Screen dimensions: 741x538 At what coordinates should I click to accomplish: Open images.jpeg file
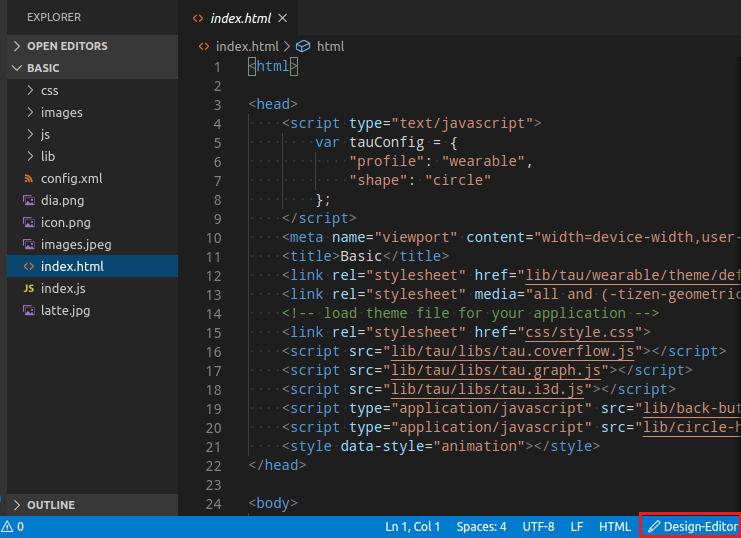tap(75, 244)
